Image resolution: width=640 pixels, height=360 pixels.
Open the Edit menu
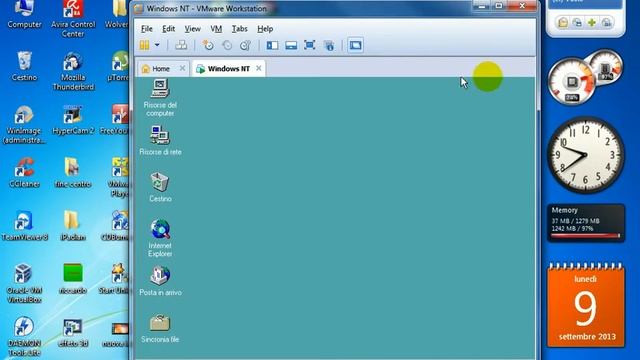click(x=169, y=29)
